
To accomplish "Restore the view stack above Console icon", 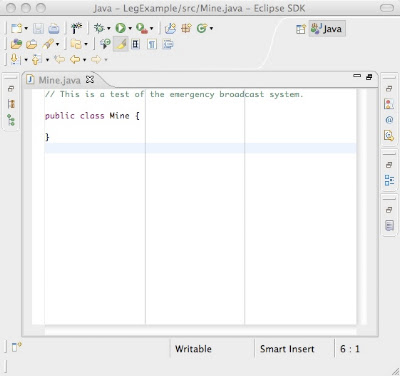I will click(389, 210).
